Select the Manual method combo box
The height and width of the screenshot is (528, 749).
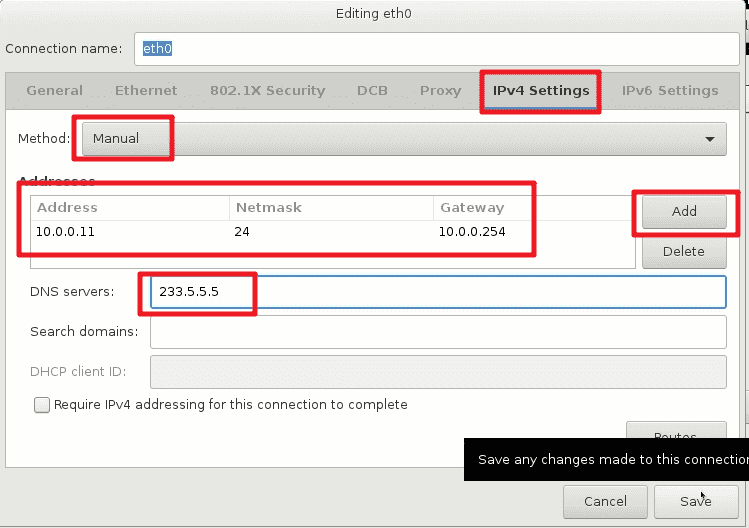coord(404,139)
